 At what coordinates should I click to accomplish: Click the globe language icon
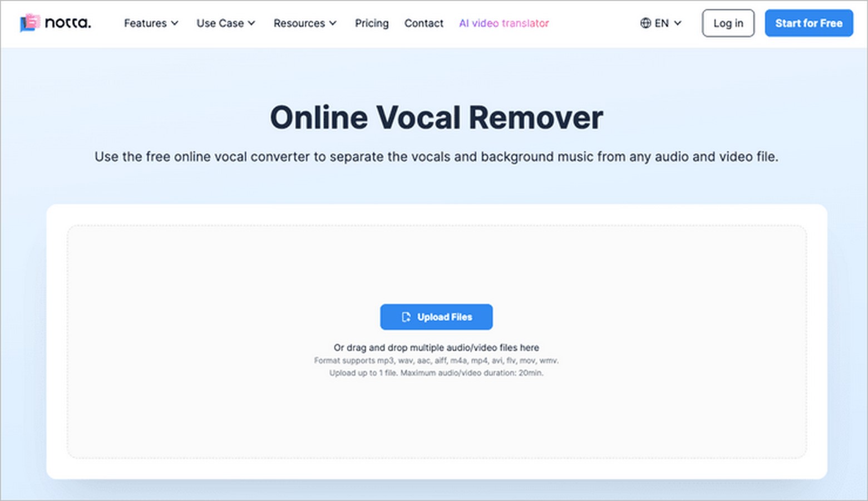pyautogui.click(x=645, y=23)
